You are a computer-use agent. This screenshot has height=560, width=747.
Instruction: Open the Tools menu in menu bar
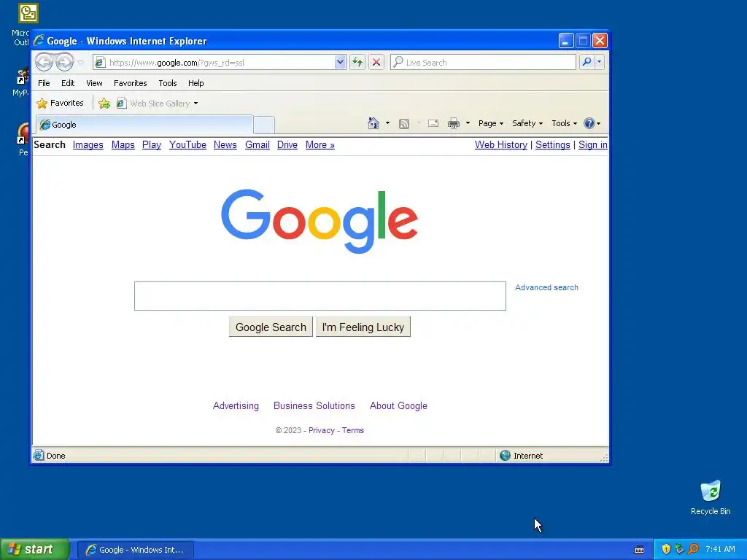(x=168, y=83)
